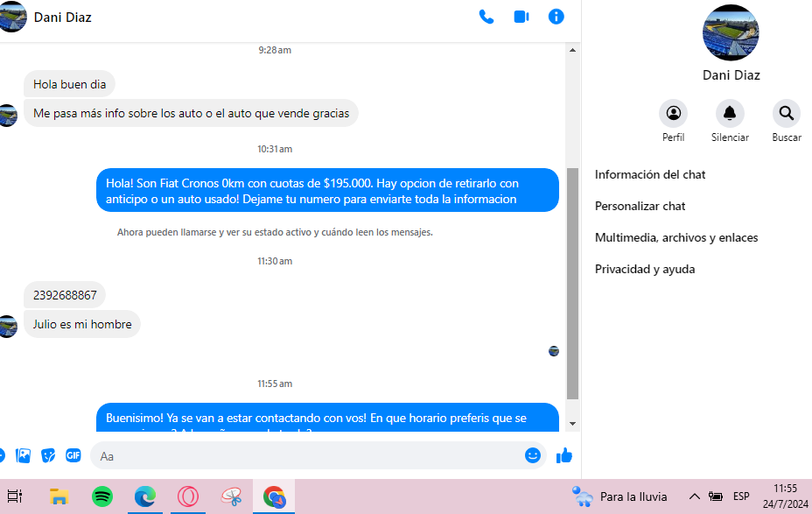Expand Personalizar chat section
This screenshot has height=514, width=812.
tap(640, 207)
